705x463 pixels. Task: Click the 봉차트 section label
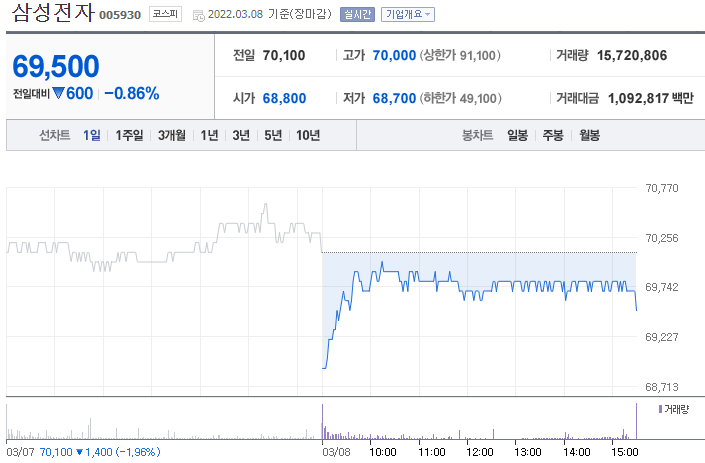[x=477, y=135]
